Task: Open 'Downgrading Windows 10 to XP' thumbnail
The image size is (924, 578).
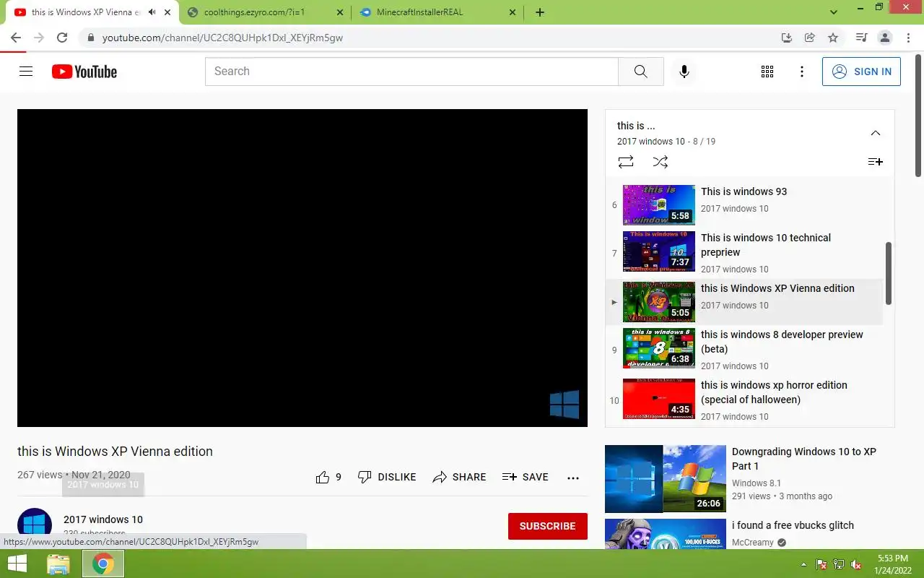Action: point(666,479)
